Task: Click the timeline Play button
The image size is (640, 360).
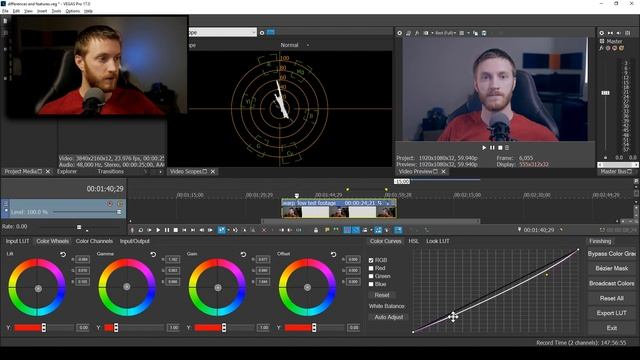Action: point(158,230)
